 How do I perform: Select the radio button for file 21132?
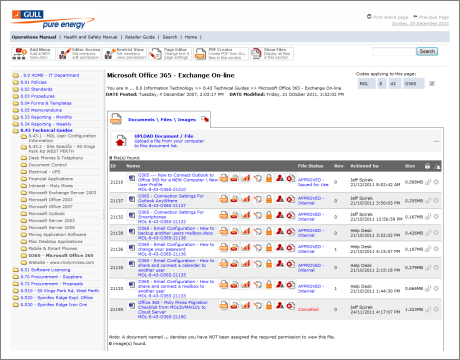click(x=436, y=217)
